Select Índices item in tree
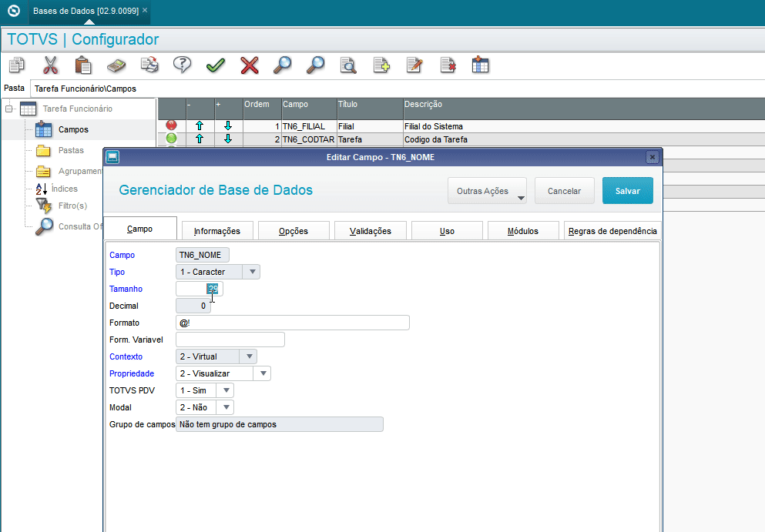The image size is (765, 532). [x=65, y=189]
